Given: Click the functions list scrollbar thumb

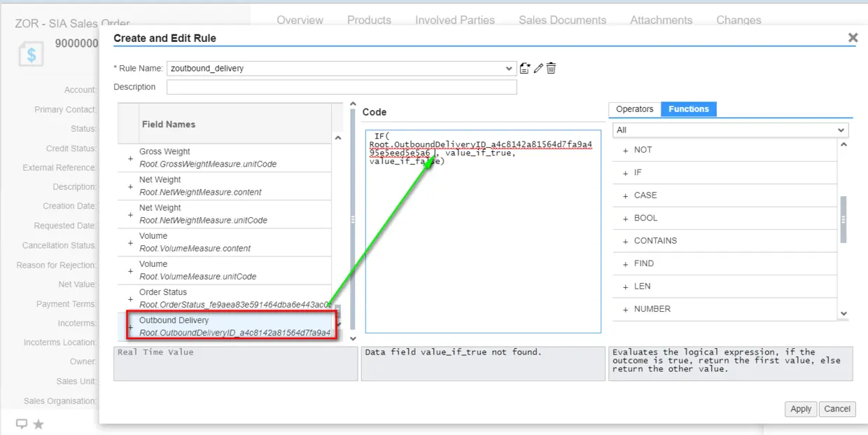Looking at the screenshot, I should [843, 219].
